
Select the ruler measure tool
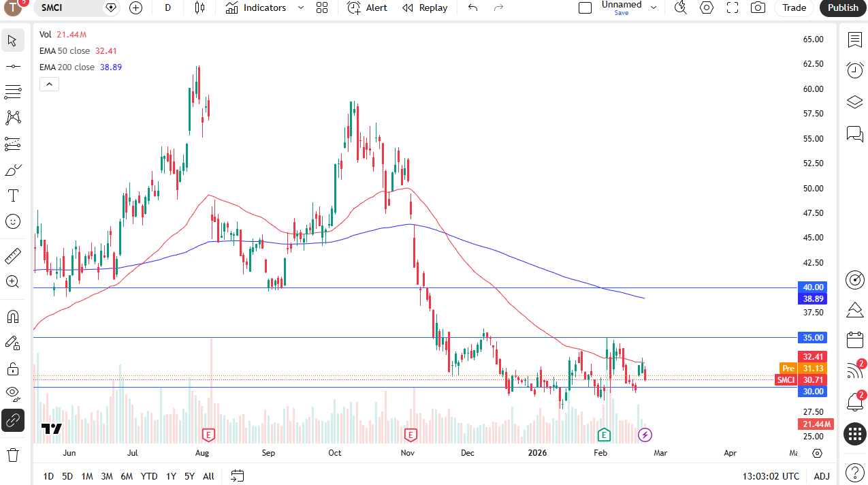pyautogui.click(x=12, y=256)
